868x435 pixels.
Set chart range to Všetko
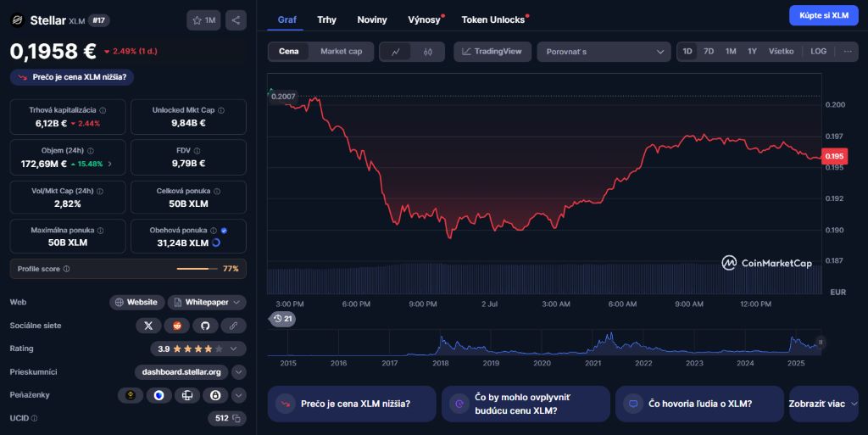pyautogui.click(x=781, y=52)
